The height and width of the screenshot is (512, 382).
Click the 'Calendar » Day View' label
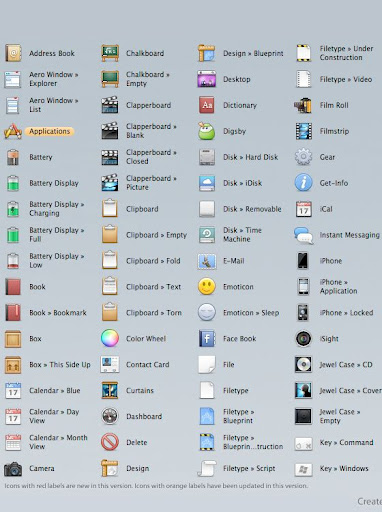coord(54,416)
